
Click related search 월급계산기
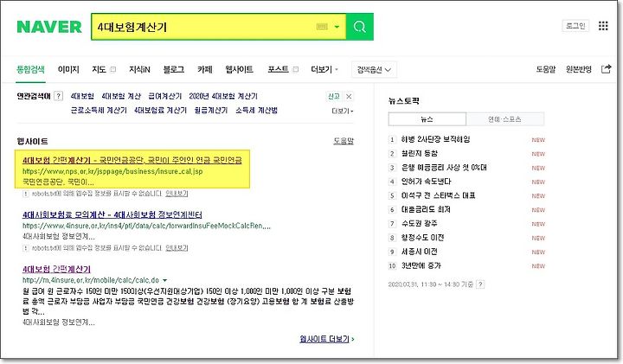[211, 111]
